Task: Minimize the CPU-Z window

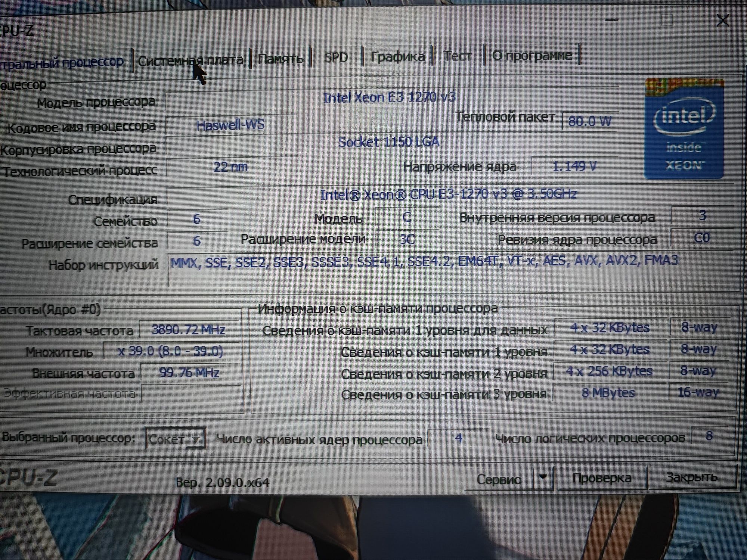Action: [612, 20]
